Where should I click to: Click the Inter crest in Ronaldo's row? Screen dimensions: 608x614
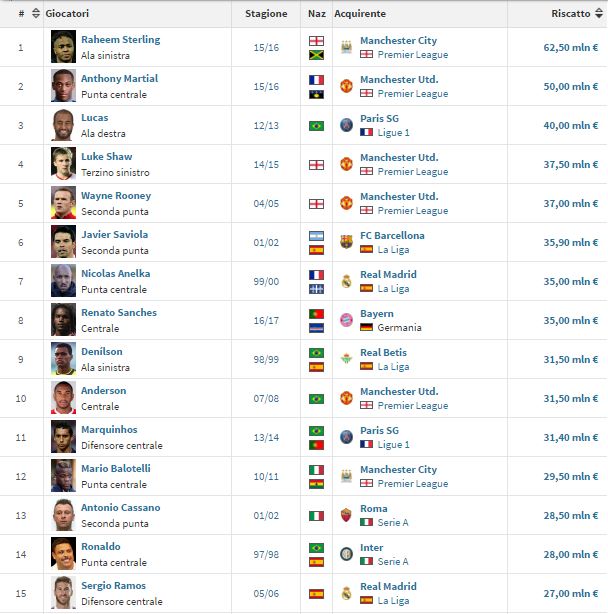(x=346, y=554)
